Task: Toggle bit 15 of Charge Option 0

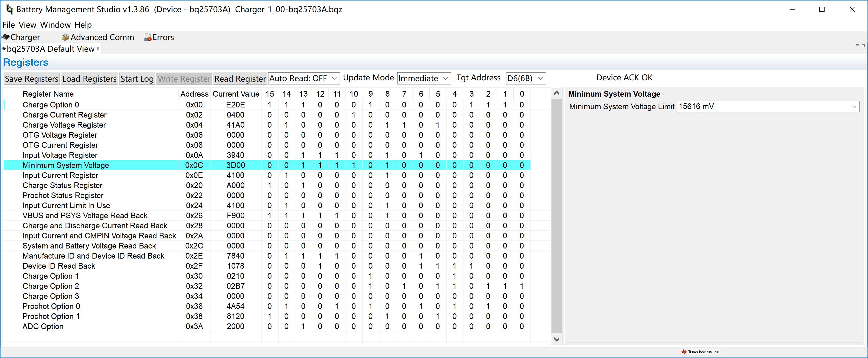Action: [270, 105]
